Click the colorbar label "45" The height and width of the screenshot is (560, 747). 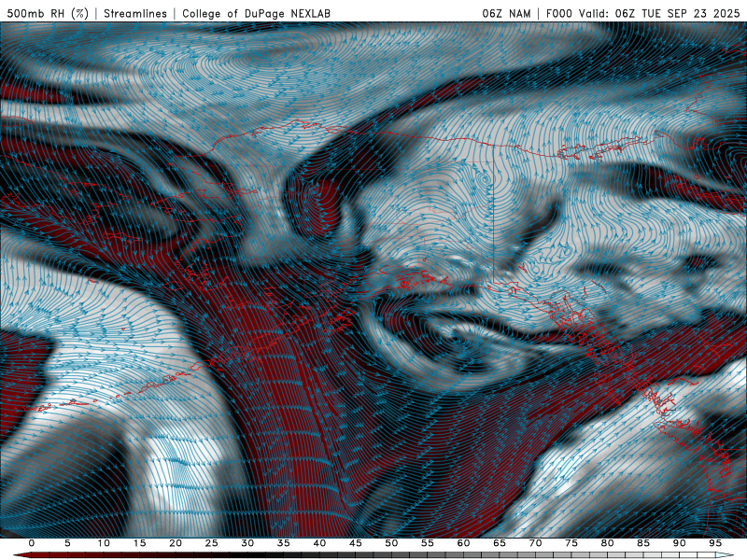pyautogui.click(x=356, y=543)
